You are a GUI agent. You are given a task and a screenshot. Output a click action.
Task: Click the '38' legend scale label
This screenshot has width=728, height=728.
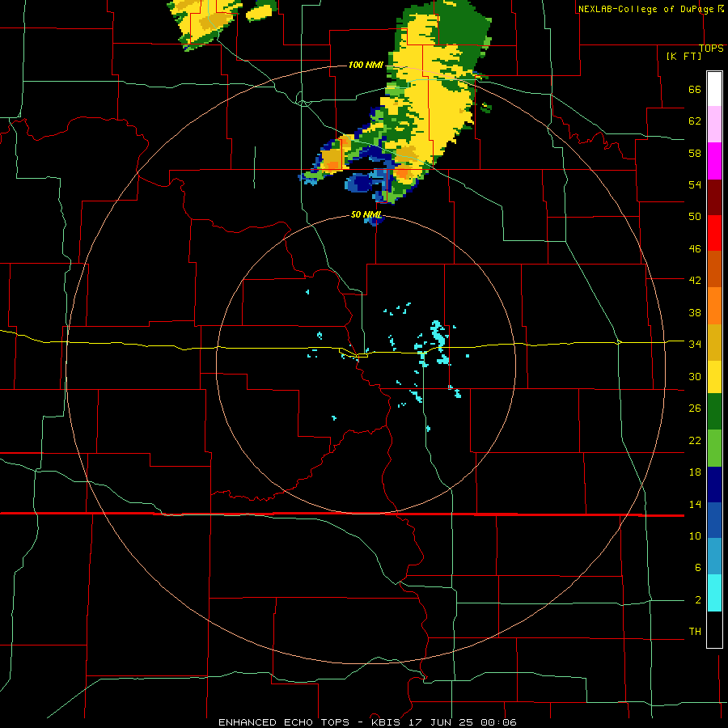pos(695,312)
